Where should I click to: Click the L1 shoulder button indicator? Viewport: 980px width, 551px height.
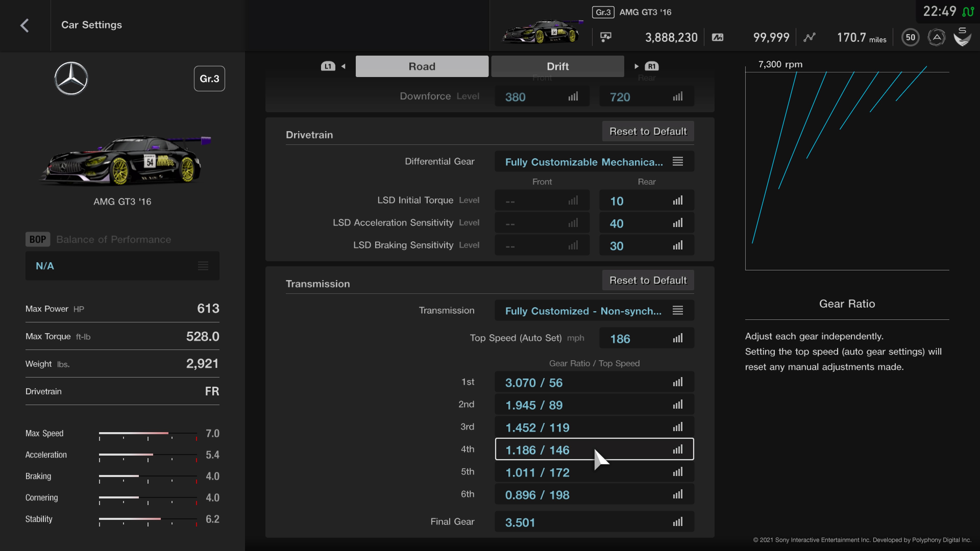328,66
